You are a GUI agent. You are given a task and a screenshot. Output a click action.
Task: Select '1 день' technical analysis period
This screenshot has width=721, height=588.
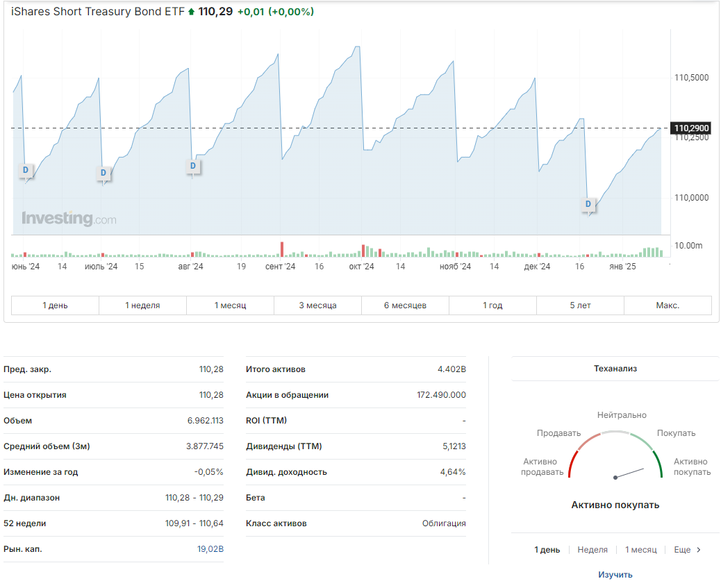coord(547,550)
